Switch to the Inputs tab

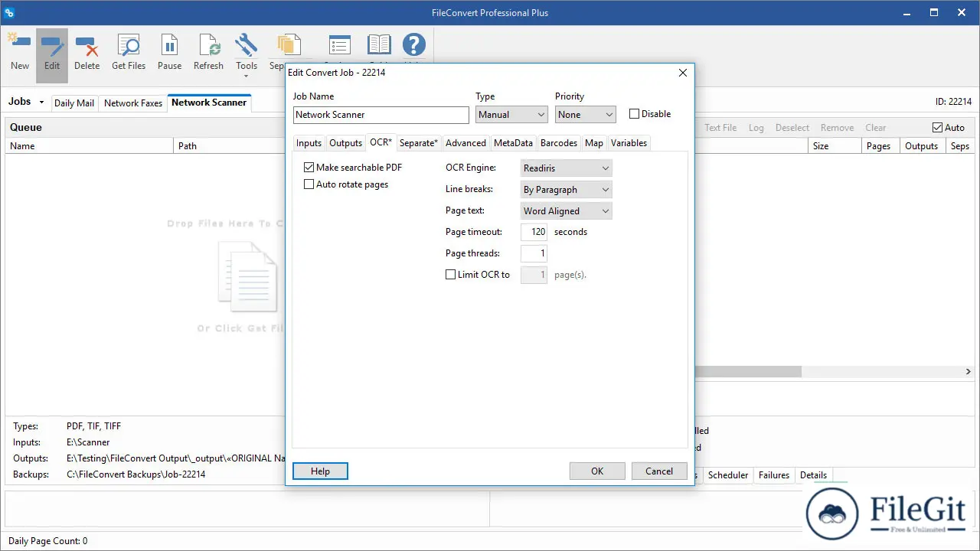[309, 143]
